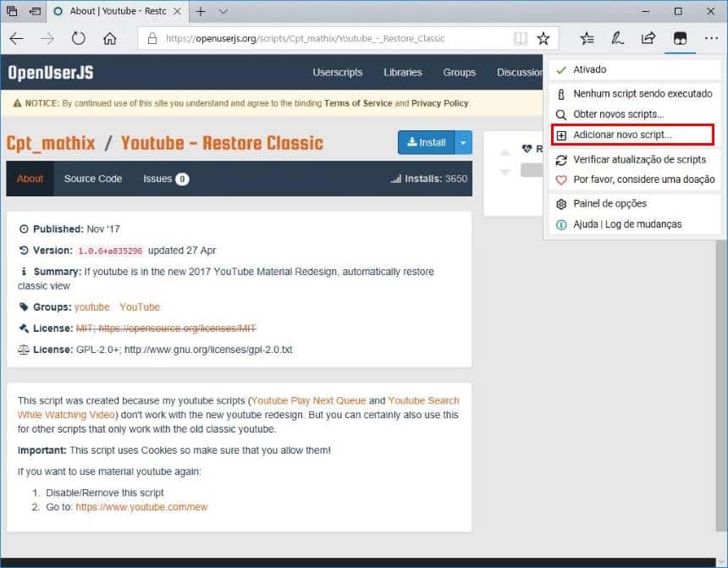Open the Libraries nav link
Image resolution: width=728 pixels, height=568 pixels.
click(x=403, y=73)
